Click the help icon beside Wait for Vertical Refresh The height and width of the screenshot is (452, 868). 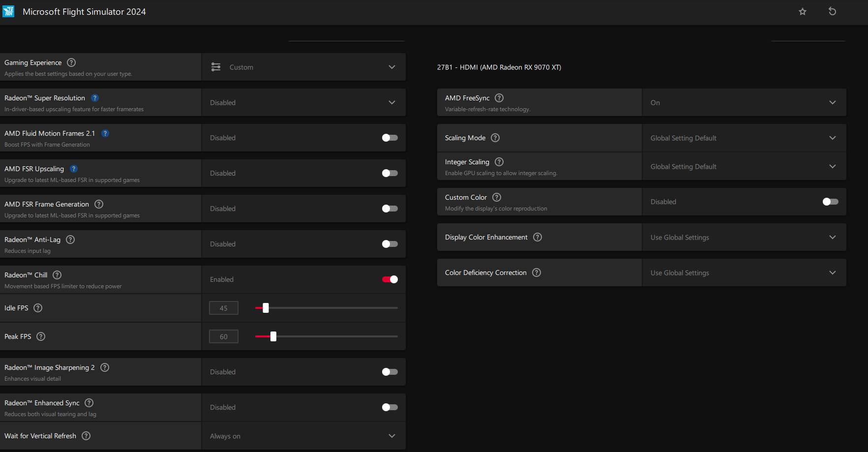(86, 436)
